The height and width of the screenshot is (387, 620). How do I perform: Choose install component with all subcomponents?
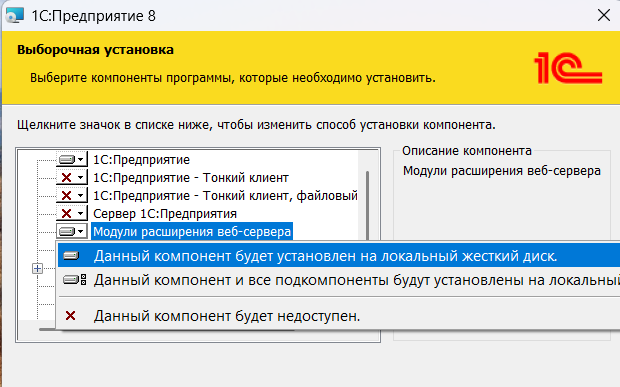(x=338, y=280)
